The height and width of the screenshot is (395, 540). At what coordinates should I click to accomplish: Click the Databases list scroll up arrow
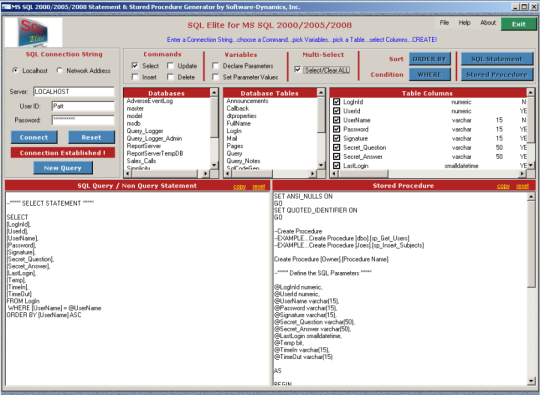tap(214, 92)
